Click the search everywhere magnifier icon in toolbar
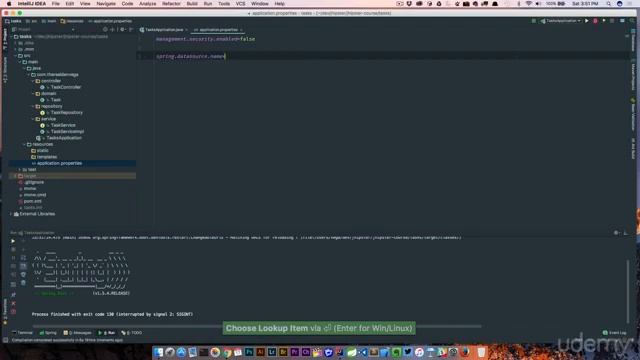 point(633,21)
